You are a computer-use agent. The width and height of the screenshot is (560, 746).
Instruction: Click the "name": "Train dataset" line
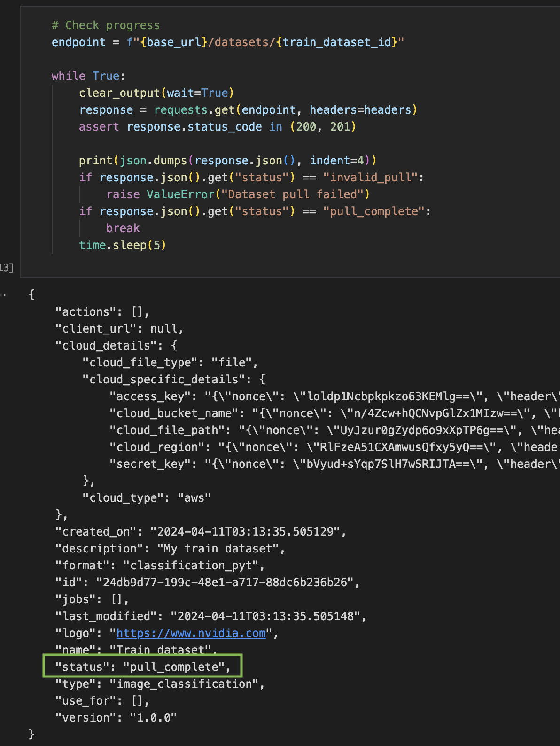coord(136,650)
